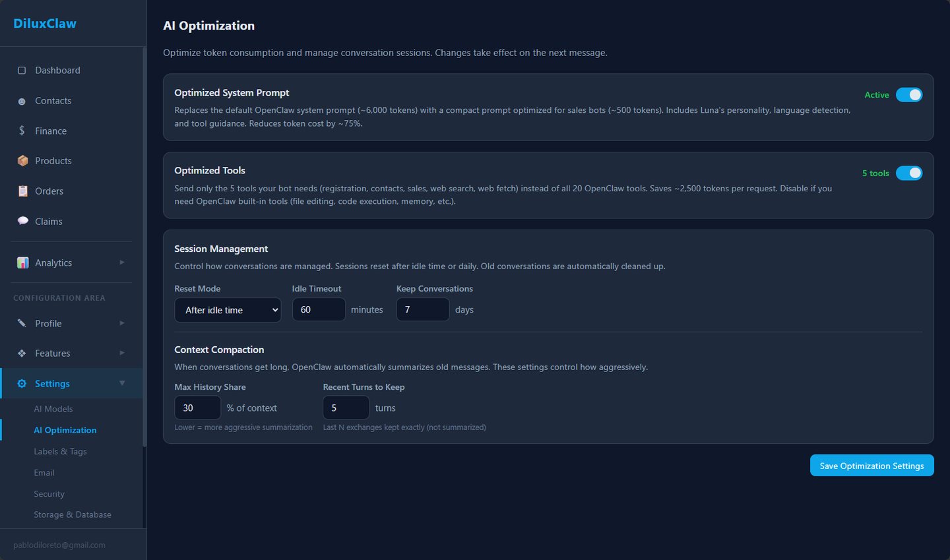Go to AI Models settings page
Image resolution: width=950 pixels, height=560 pixels.
tap(53, 409)
